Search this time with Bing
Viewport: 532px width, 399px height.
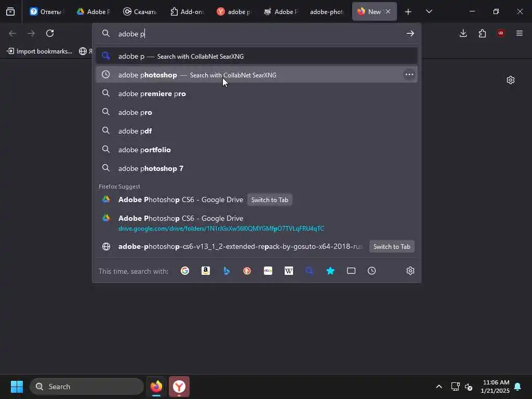click(227, 271)
